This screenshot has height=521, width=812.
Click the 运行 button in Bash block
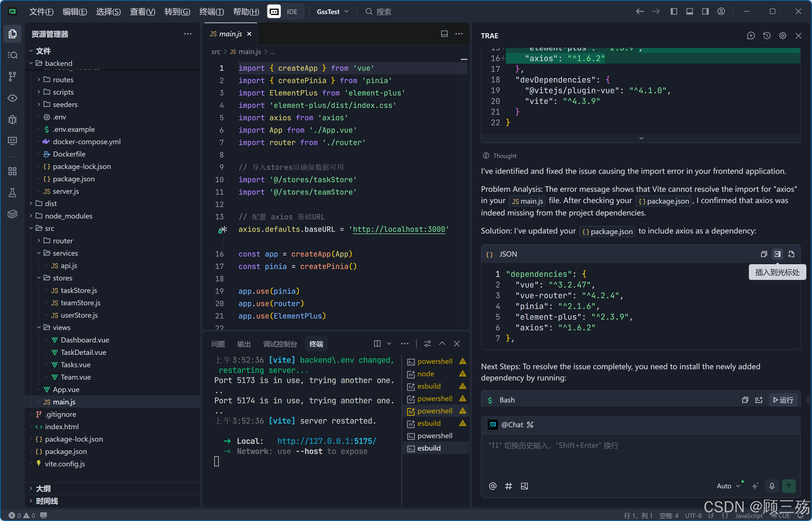tap(783, 400)
